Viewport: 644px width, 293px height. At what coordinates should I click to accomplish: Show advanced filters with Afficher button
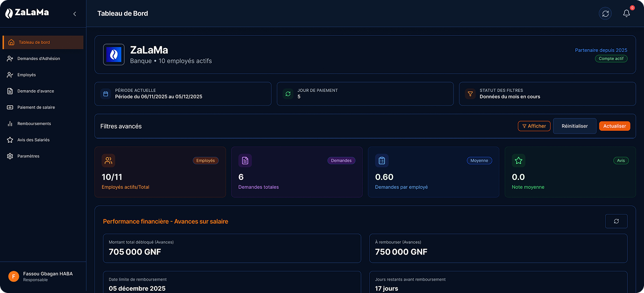534,126
